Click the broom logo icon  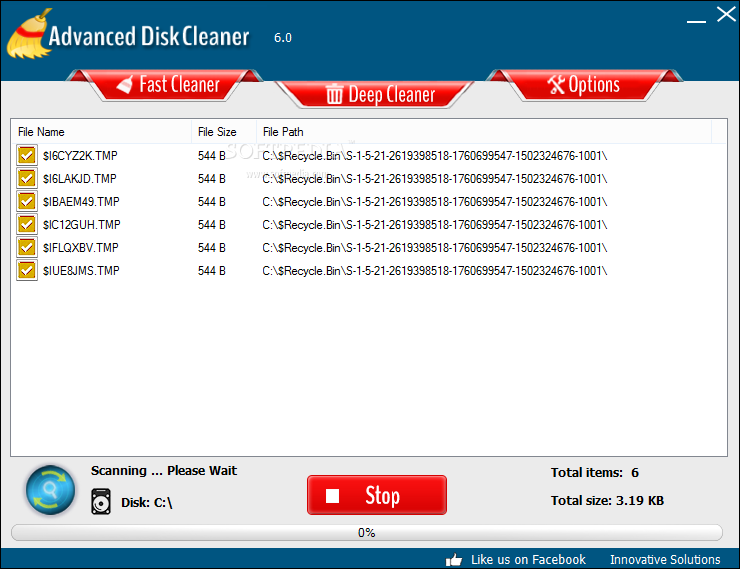(28, 34)
